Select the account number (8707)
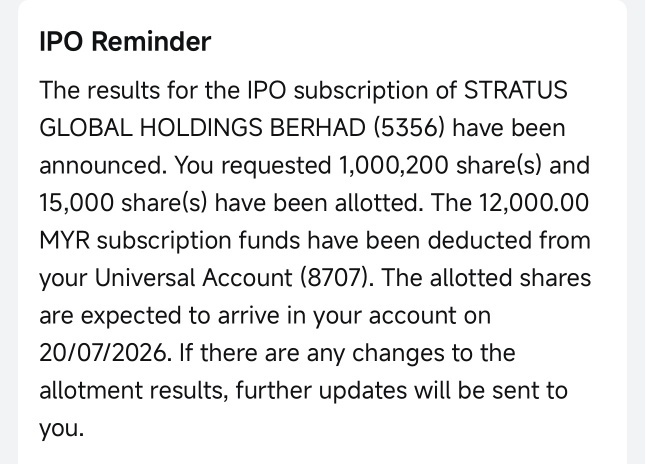 (334, 278)
